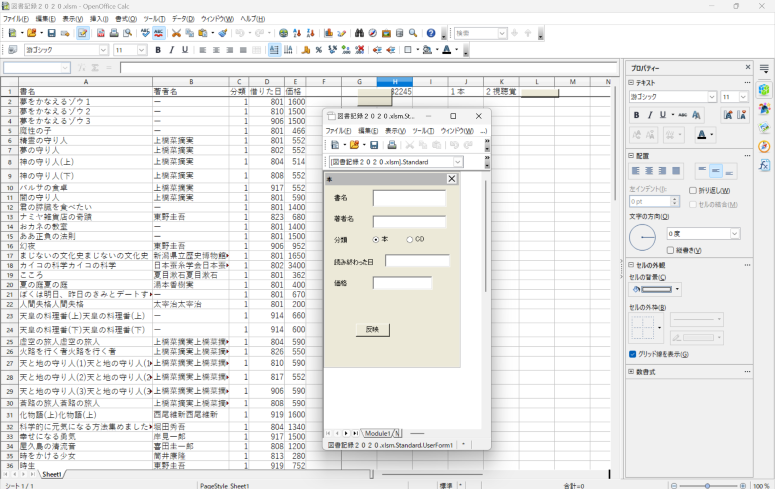Open the Navigator compass icon in sidebar
The height and width of the screenshot is (489, 775).
[x=764, y=147]
